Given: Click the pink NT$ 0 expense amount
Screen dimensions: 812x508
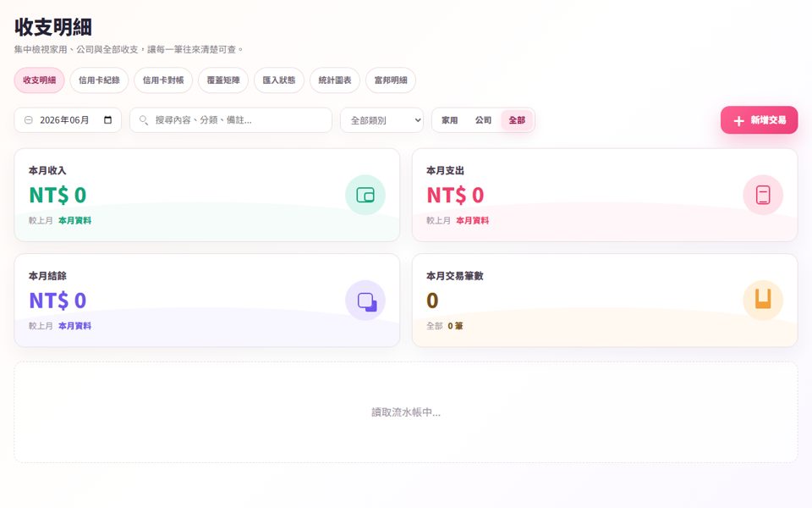Looking at the screenshot, I should click(455, 196).
